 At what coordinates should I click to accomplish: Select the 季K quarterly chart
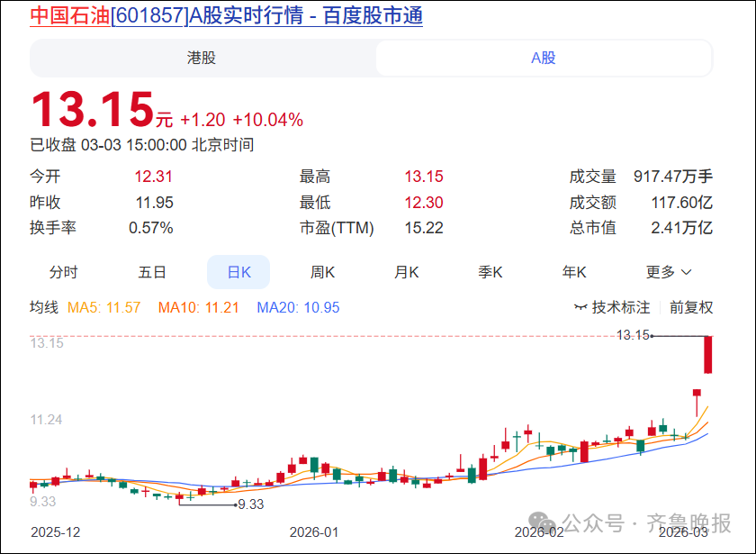point(490,272)
